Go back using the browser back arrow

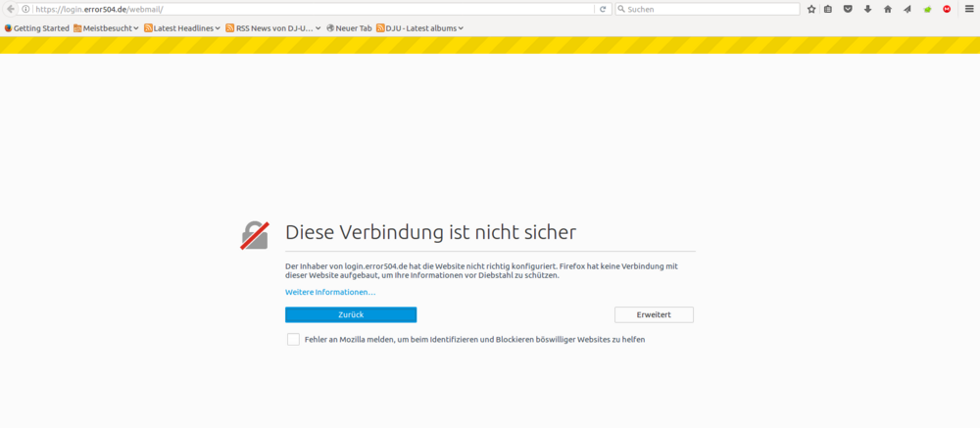10,9
